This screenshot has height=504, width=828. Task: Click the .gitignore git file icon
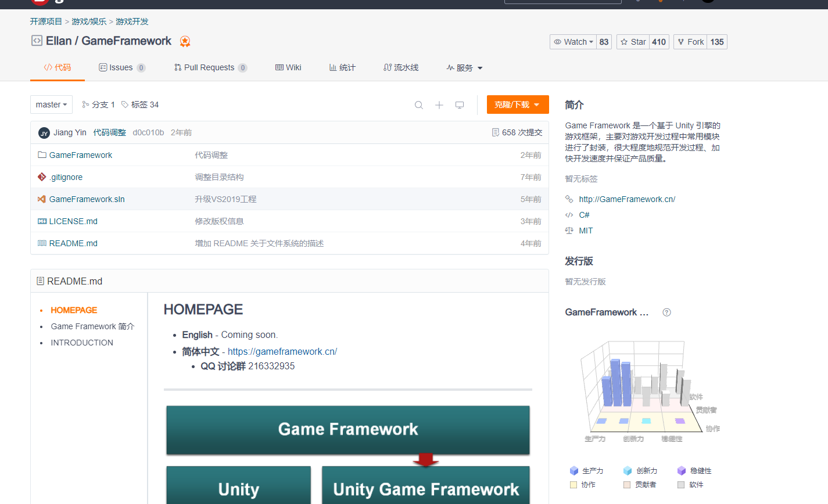click(x=42, y=177)
